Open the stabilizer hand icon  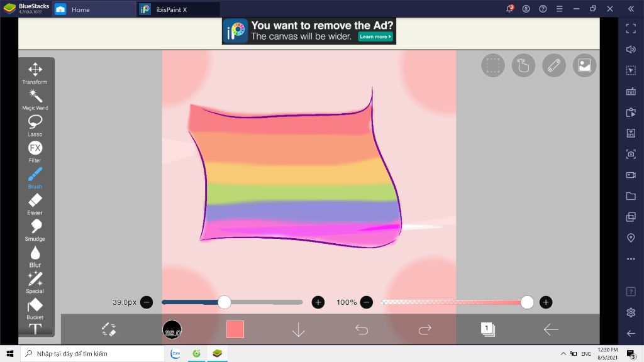tap(523, 65)
